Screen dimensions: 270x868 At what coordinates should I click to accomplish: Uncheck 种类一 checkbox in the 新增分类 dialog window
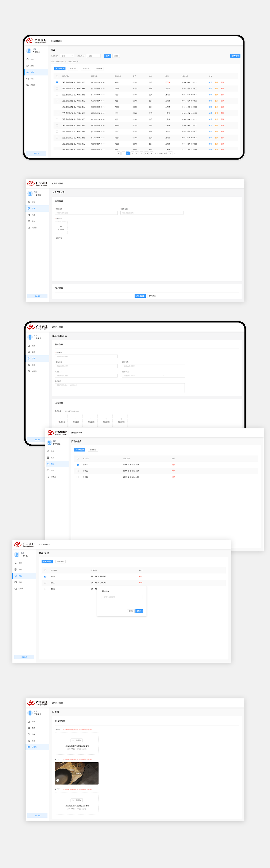point(45,576)
